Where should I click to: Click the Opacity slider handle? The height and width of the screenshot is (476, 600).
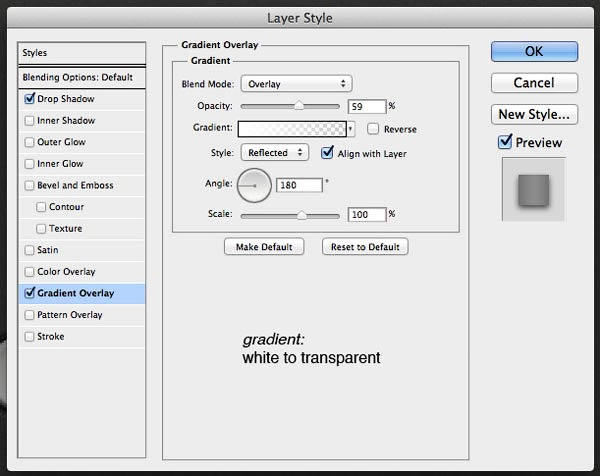point(298,106)
